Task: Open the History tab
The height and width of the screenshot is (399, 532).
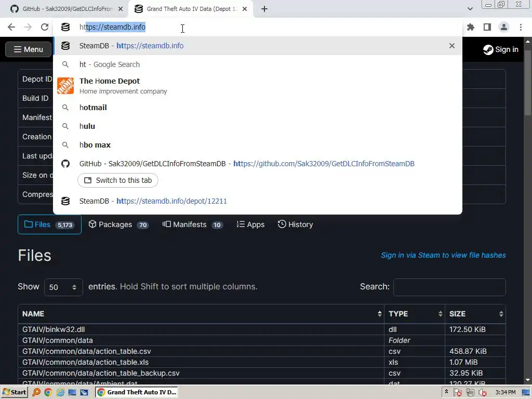Action: click(x=295, y=224)
